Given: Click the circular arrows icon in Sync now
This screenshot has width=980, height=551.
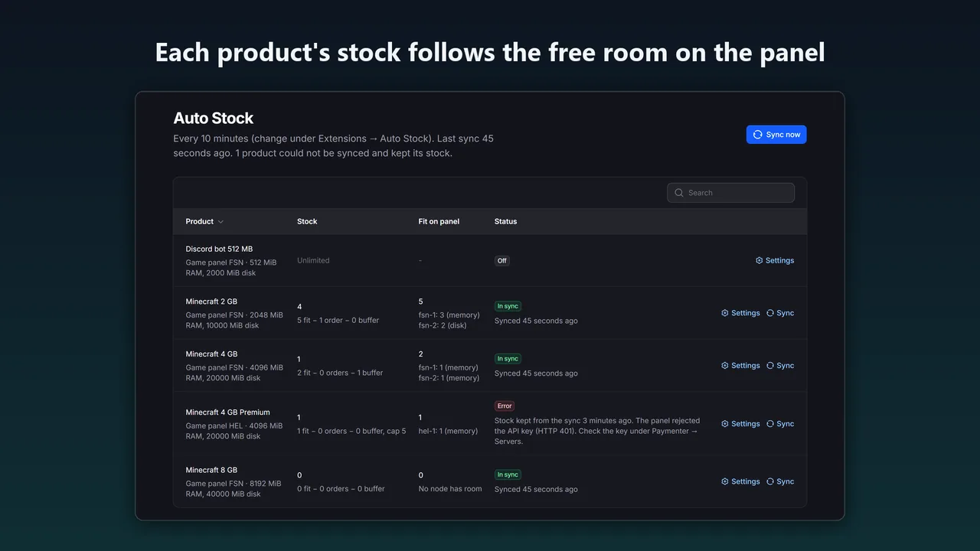Looking at the screenshot, I should tap(758, 135).
